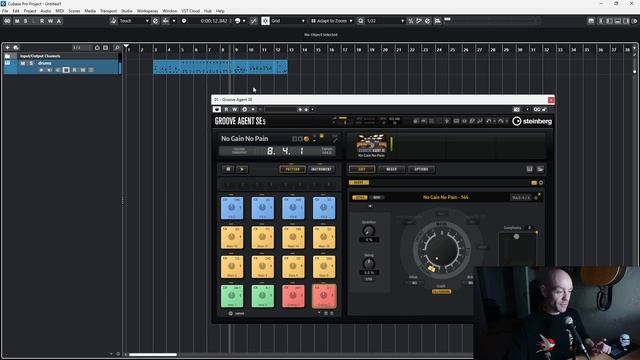640x360 pixels.
Task: Open the Options tab in Groove Agent
Action: click(421, 169)
